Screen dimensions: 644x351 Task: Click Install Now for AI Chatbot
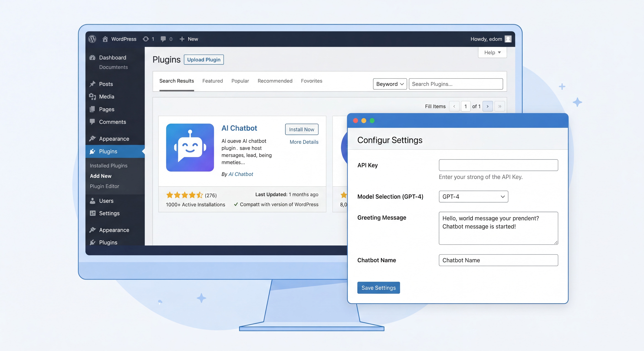click(x=302, y=129)
